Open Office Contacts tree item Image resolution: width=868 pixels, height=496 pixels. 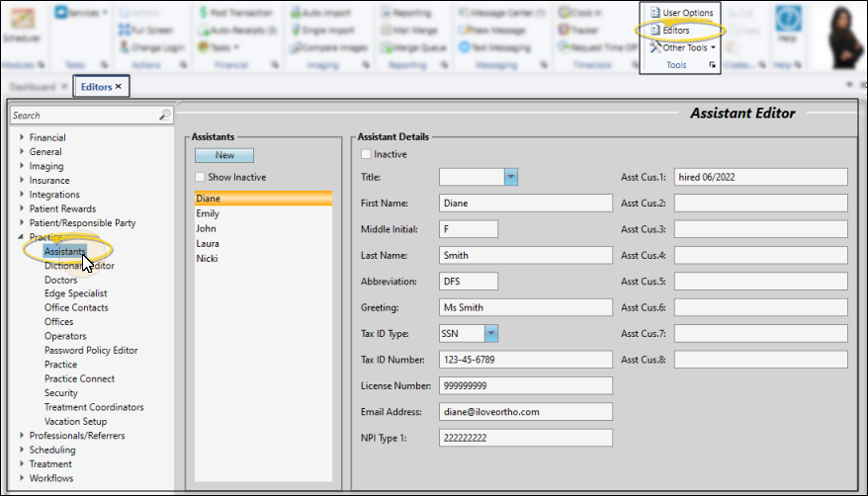(76, 307)
